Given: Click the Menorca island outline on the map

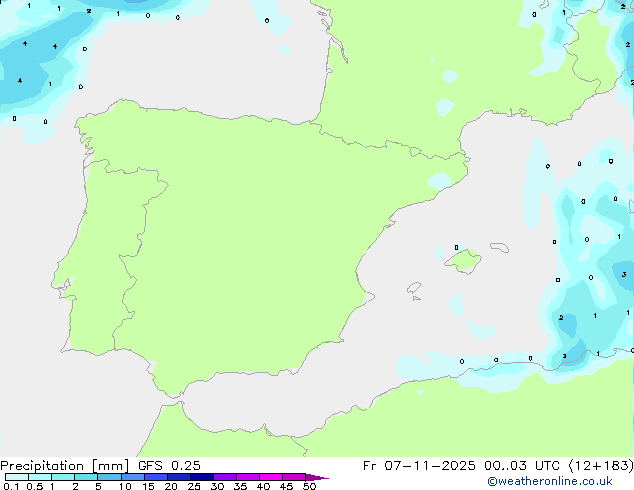Looking at the screenshot, I should pyautogui.click(x=499, y=247).
